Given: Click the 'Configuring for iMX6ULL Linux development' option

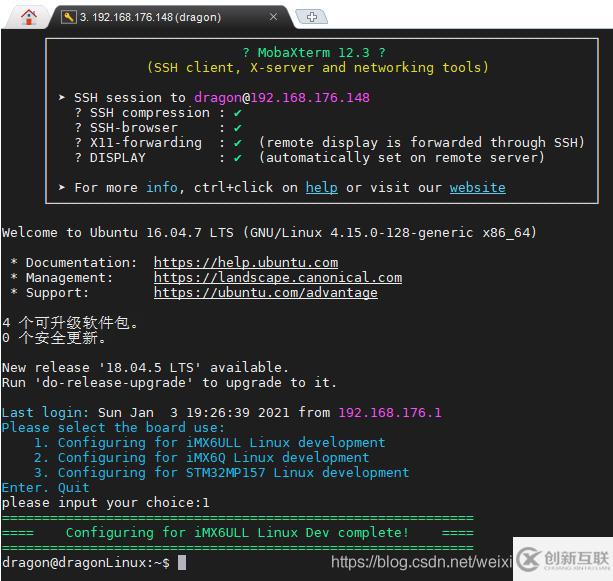Looking at the screenshot, I should [221, 443].
